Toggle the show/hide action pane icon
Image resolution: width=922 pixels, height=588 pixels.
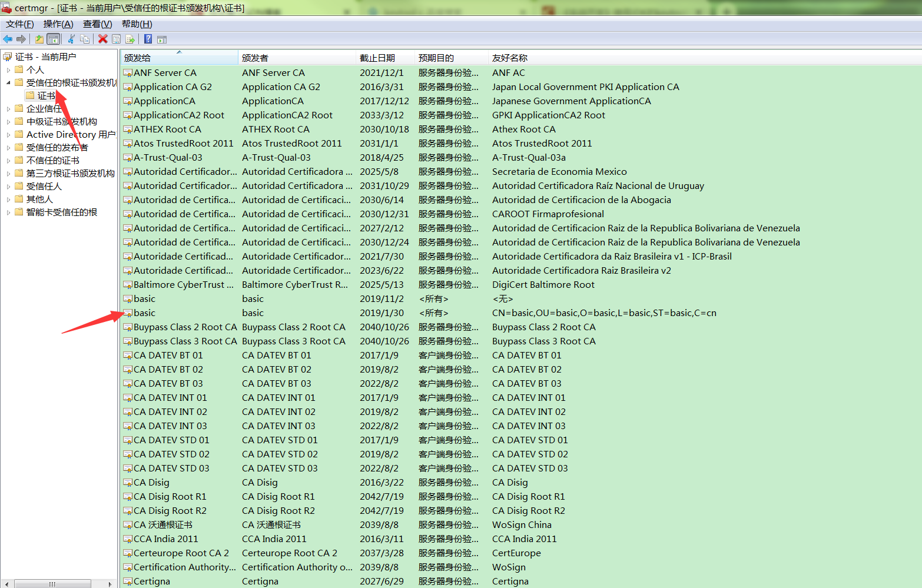pyautogui.click(x=162, y=39)
